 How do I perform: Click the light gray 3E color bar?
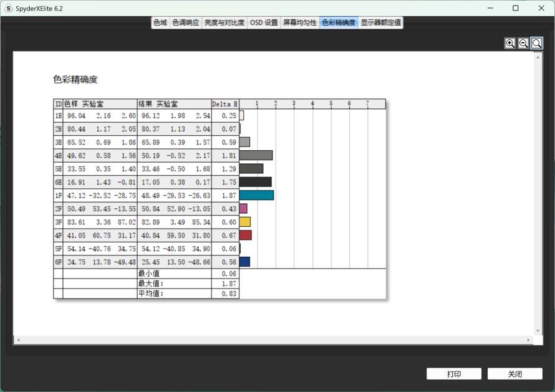244,142
